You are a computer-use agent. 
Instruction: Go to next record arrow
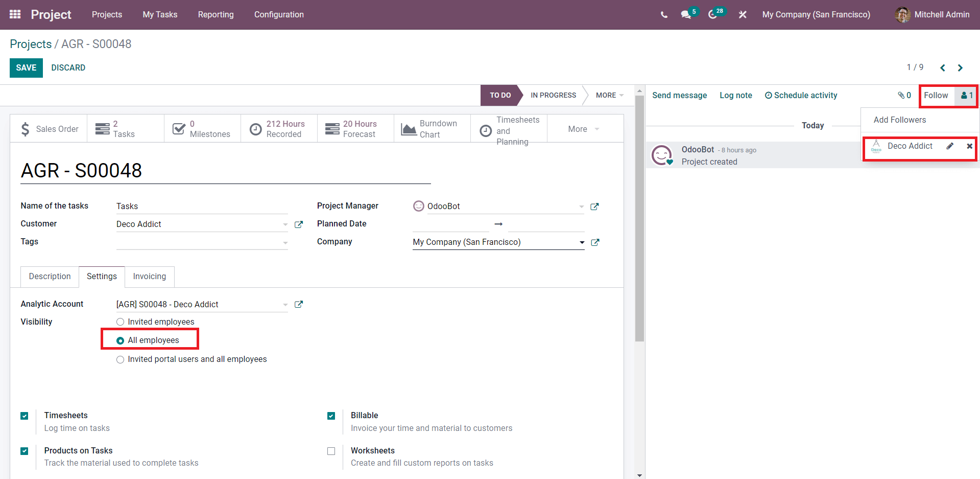pyautogui.click(x=960, y=68)
